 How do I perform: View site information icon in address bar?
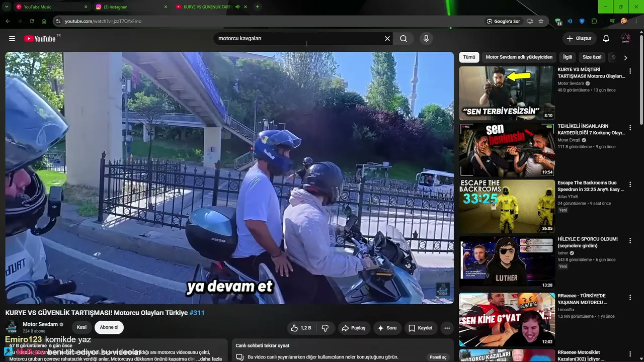[58, 21]
